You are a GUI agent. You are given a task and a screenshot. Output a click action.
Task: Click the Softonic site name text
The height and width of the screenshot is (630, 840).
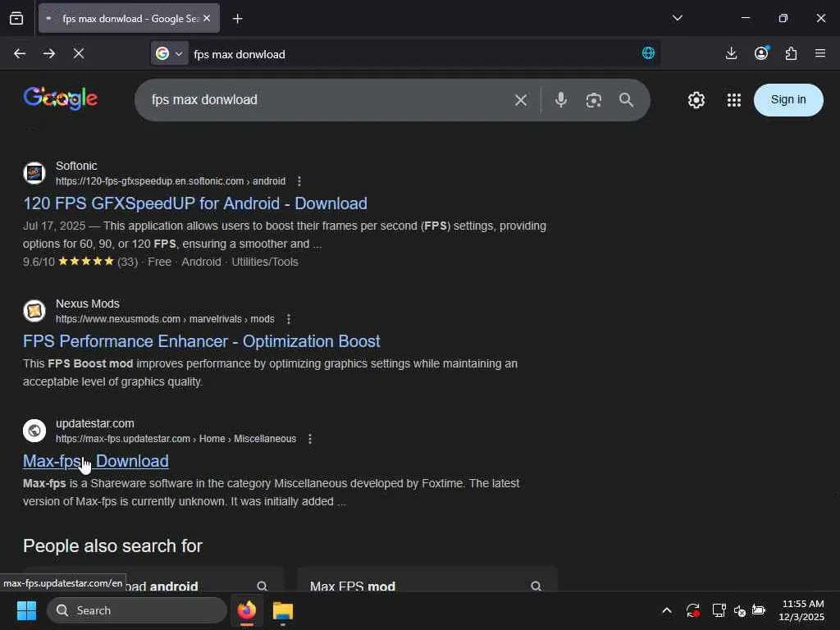pyautogui.click(x=76, y=166)
